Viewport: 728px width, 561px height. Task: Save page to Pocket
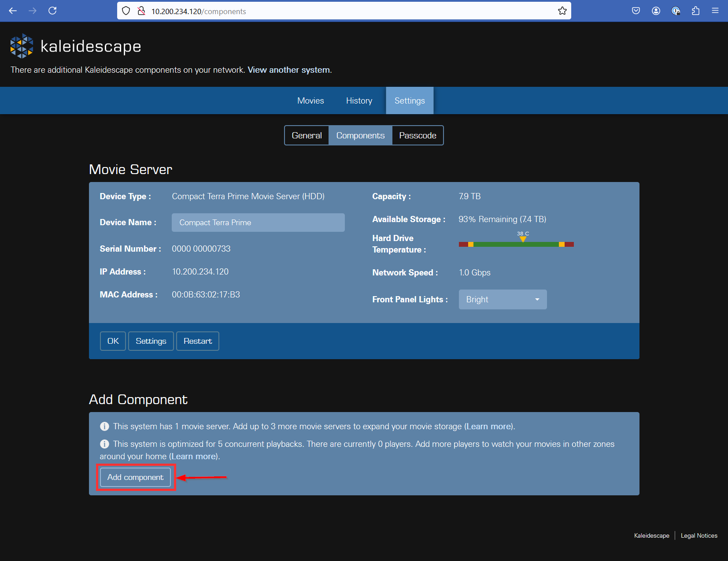point(636,11)
